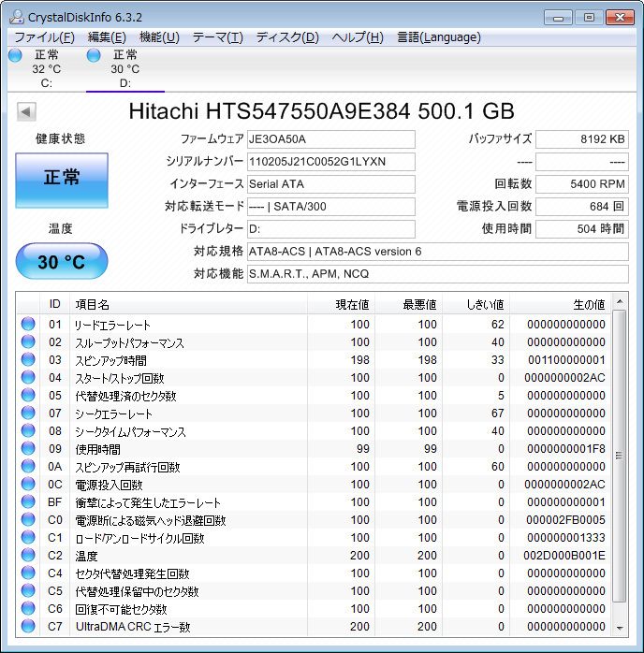Open the ディスク(D) menu
The width and height of the screenshot is (644, 653).
[x=287, y=37]
